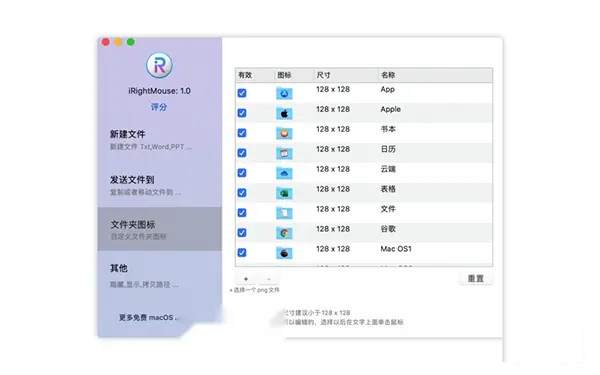Toggle the 文件 row checkbox

242,212
